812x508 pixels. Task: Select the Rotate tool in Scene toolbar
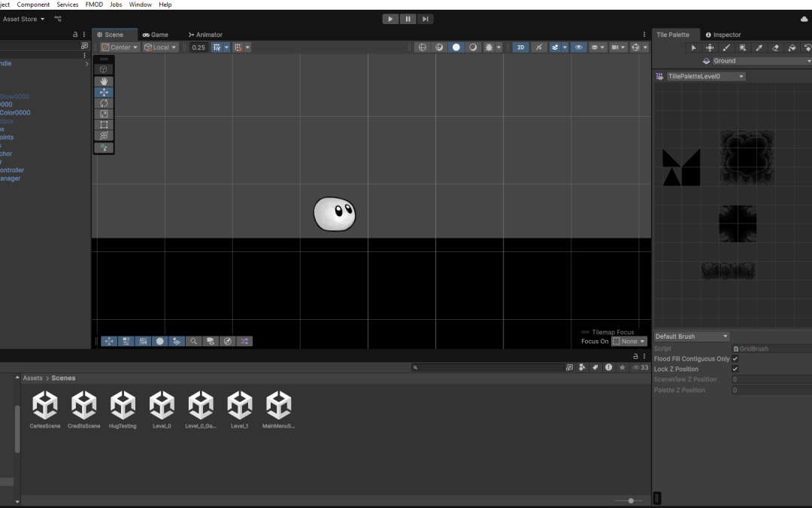(104, 103)
